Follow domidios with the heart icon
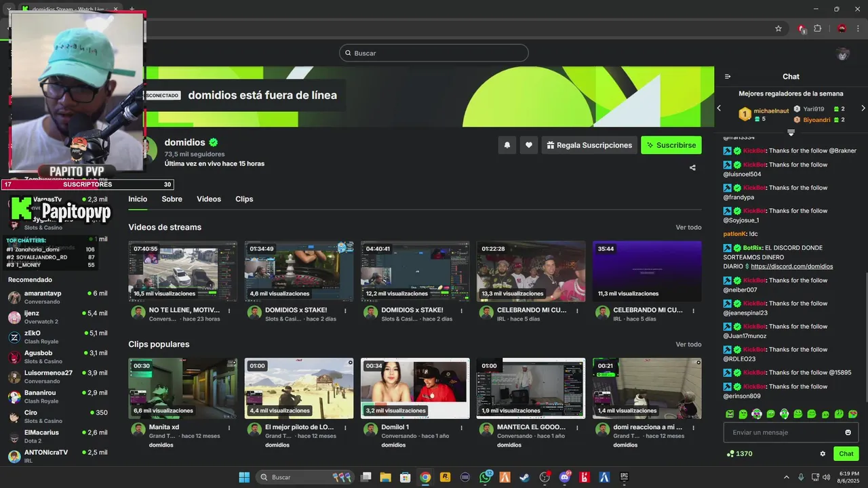Viewport: 868px width, 488px height. pos(529,145)
